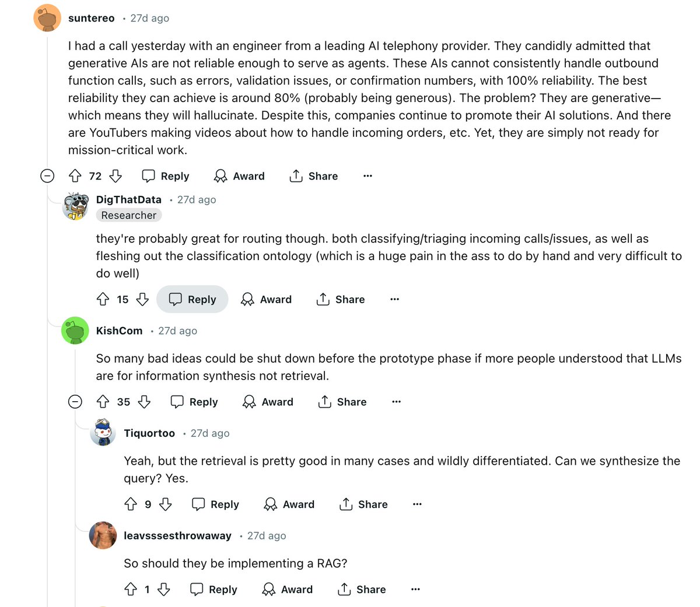
Task: Give an award to Tiquortoo's comment
Action: click(289, 504)
